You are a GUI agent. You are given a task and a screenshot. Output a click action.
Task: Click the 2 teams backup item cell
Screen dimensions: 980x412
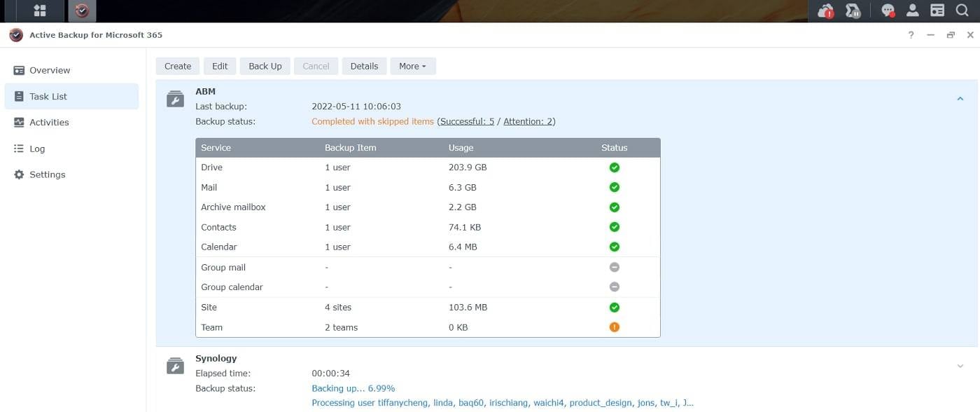tap(341, 327)
